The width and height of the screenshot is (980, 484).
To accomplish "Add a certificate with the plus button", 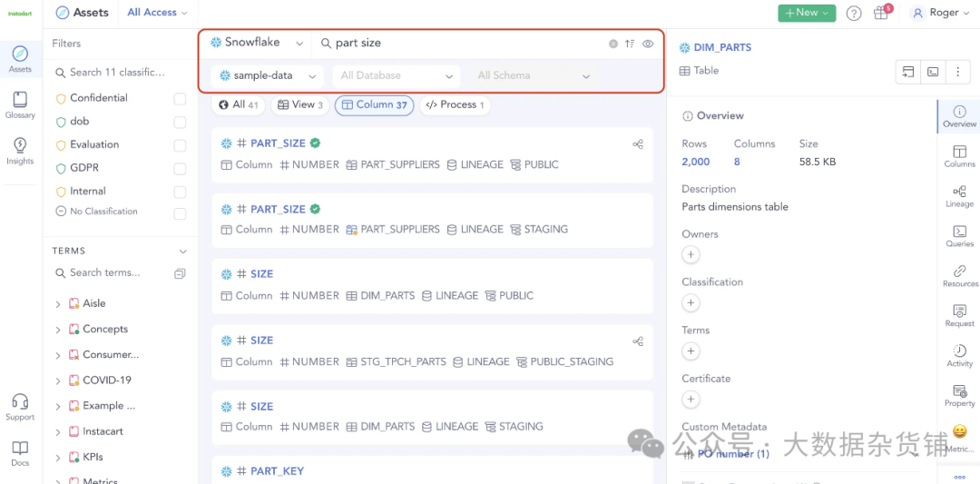I will pos(691,399).
